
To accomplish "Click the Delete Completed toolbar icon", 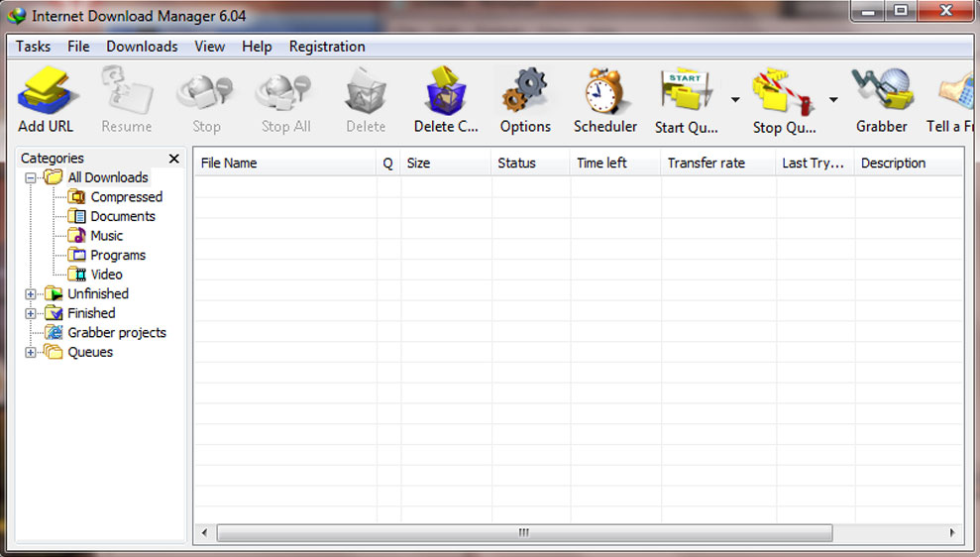I will point(446,91).
